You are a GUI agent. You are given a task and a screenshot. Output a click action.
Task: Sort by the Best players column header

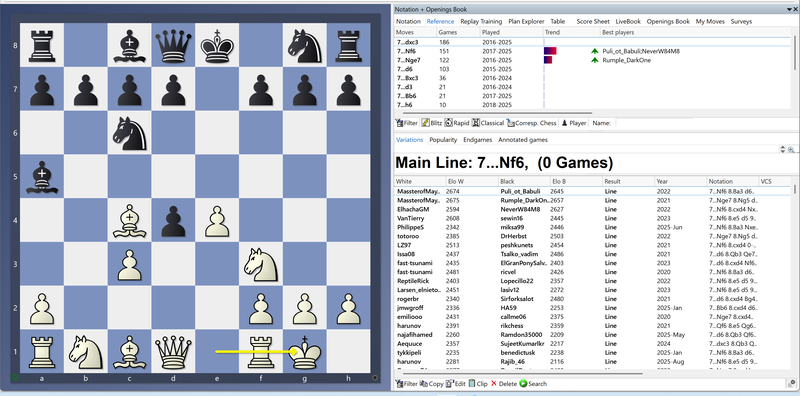tap(696, 32)
